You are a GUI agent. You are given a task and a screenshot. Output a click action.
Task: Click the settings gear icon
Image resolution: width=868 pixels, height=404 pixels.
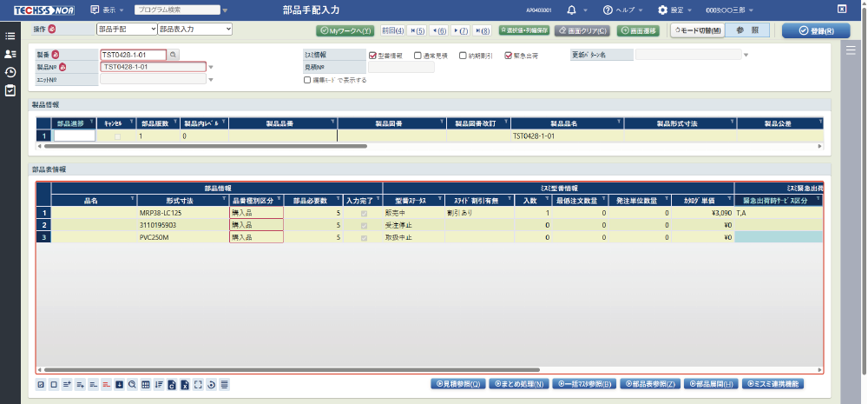[x=662, y=10]
